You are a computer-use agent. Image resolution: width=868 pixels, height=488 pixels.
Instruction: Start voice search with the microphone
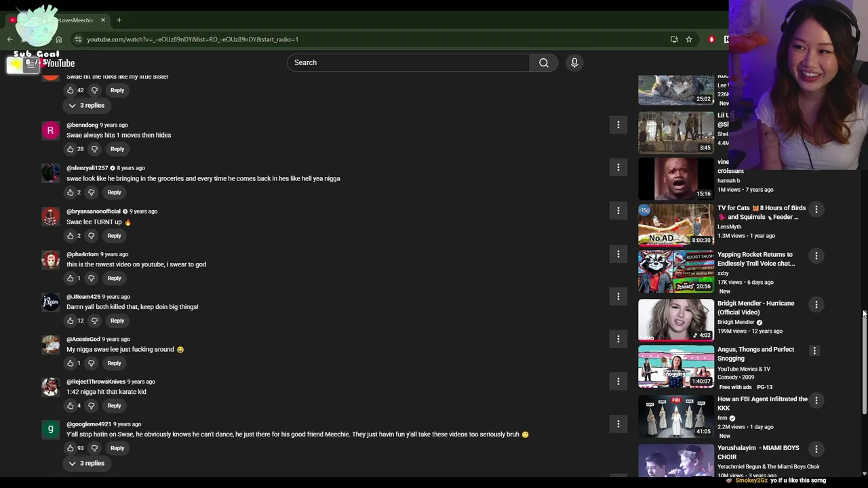(574, 62)
